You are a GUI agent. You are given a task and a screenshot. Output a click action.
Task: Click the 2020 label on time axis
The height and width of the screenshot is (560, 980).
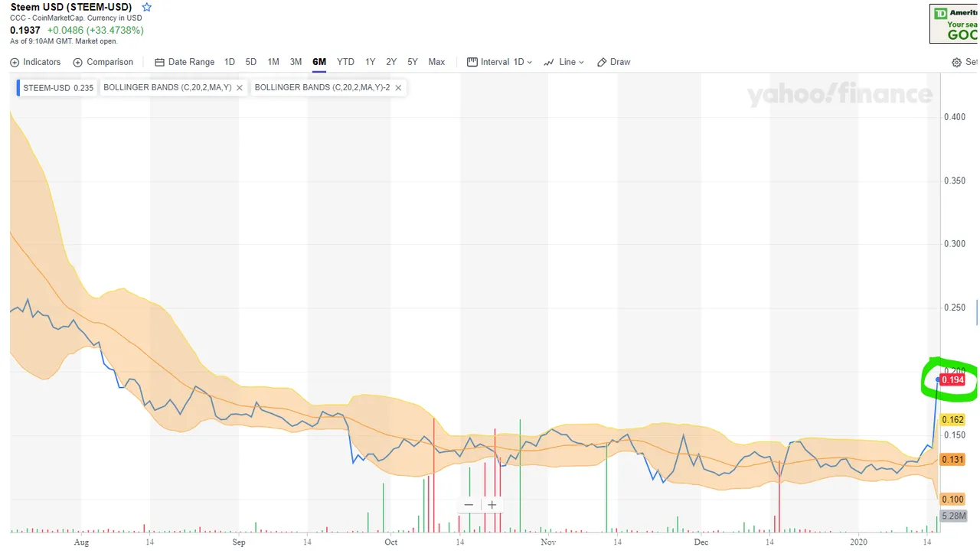(x=859, y=542)
